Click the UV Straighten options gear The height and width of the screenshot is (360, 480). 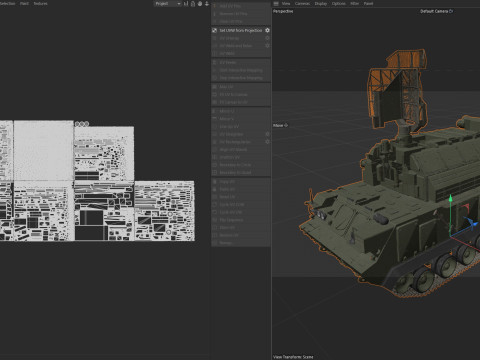click(267, 134)
